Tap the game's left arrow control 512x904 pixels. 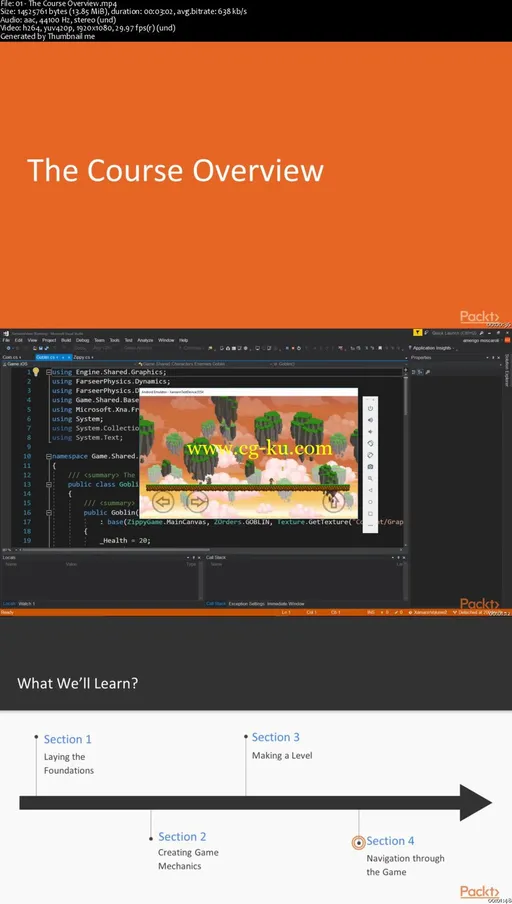tap(164, 502)
